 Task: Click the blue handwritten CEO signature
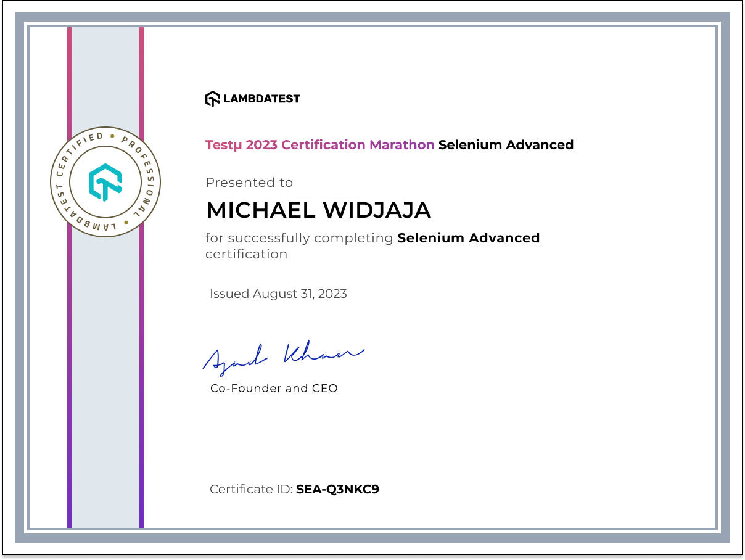283,356
